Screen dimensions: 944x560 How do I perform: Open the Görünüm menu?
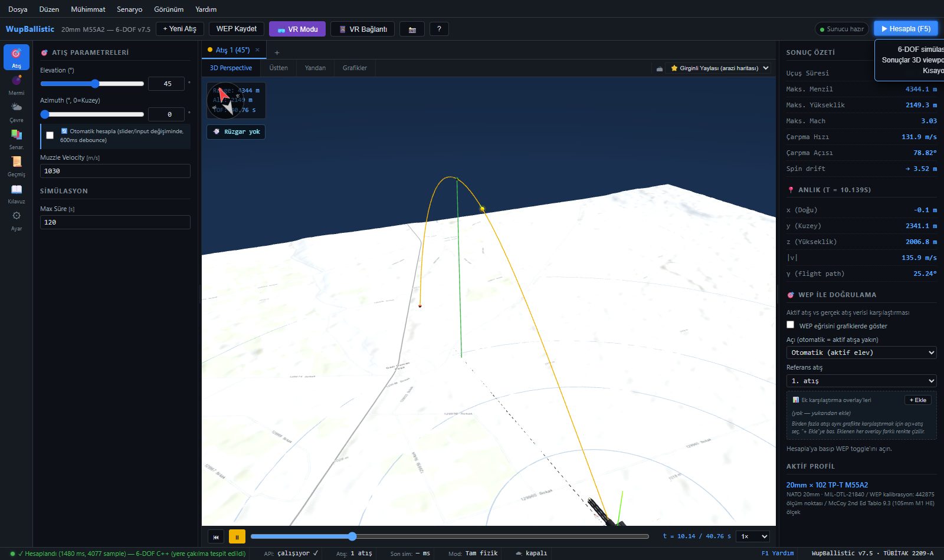[169, 9]
